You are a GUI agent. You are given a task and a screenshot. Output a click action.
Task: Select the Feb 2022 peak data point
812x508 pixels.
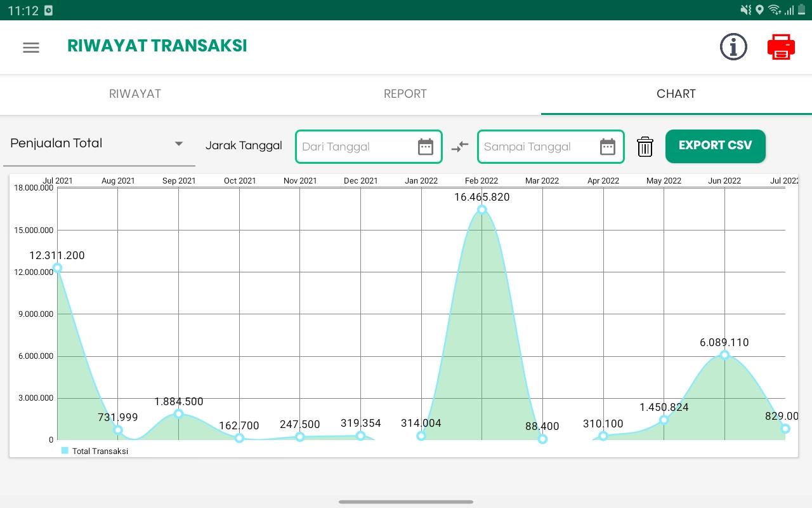tap(482, 210)
